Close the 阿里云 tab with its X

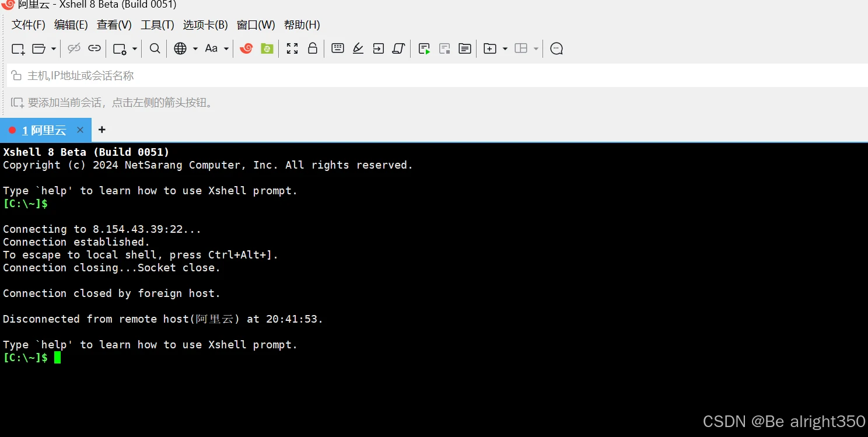(80, 130)
